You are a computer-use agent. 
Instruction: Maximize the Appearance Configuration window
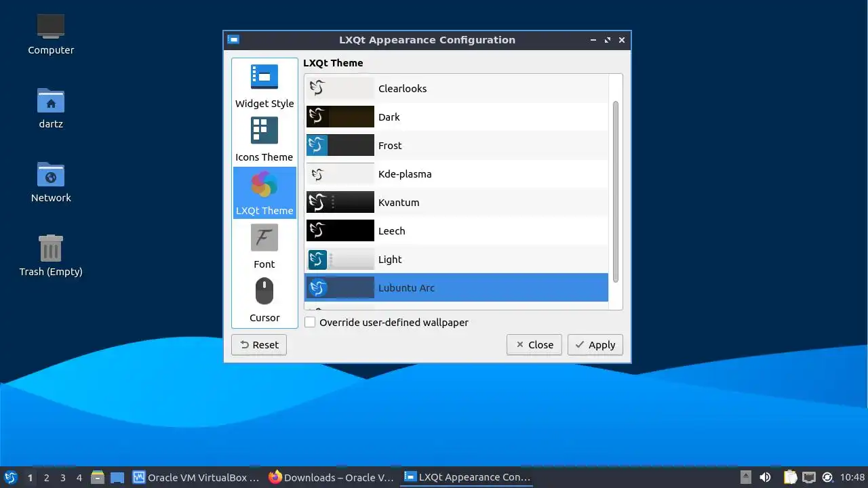point(608,40)
